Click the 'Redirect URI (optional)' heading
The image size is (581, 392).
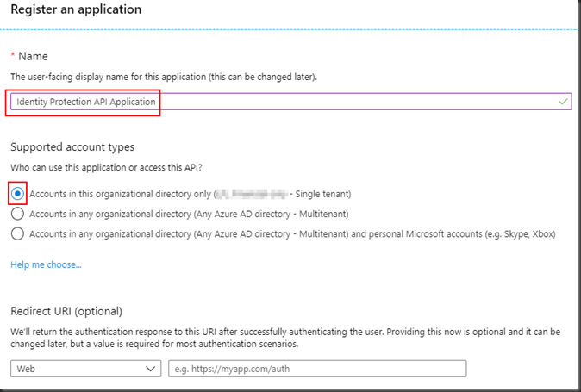66,311
